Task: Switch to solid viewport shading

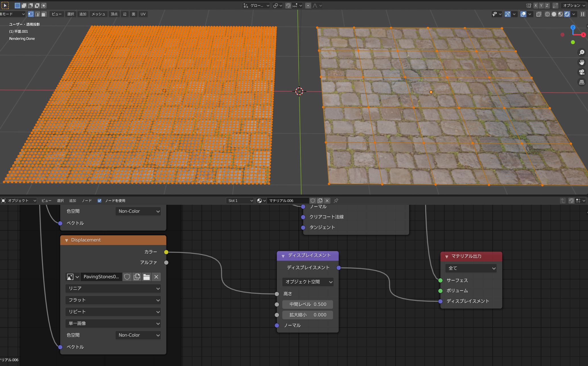Action: [554, 14]
